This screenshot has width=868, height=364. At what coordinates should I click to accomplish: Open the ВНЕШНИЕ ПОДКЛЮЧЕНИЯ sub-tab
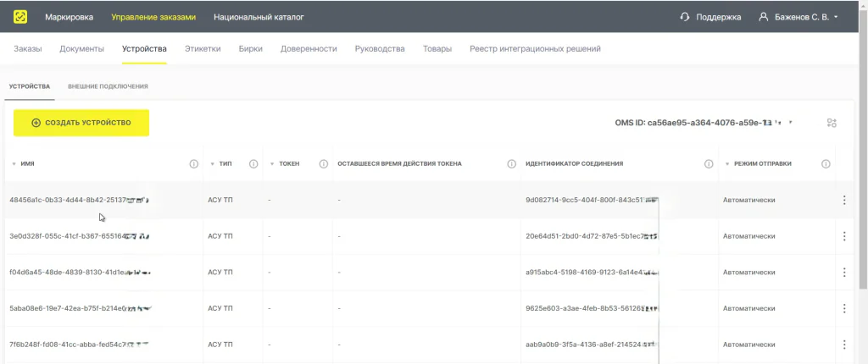[x=108, y=86]
